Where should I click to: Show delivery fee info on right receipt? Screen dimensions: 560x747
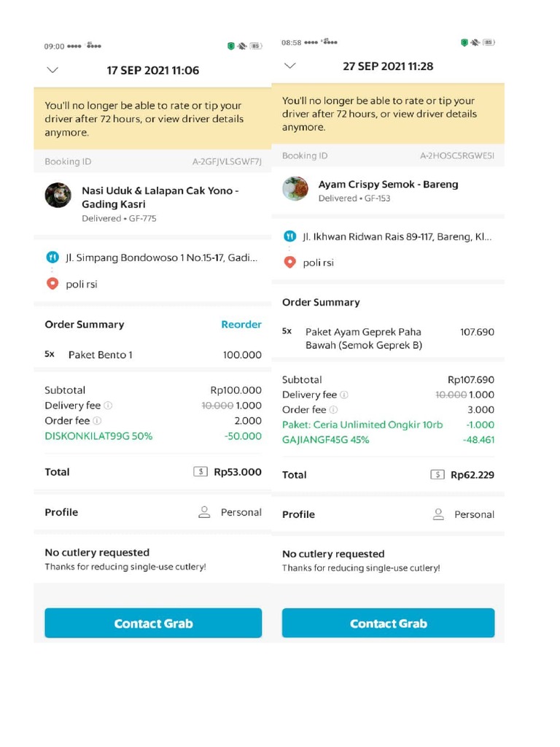point(344,395)
